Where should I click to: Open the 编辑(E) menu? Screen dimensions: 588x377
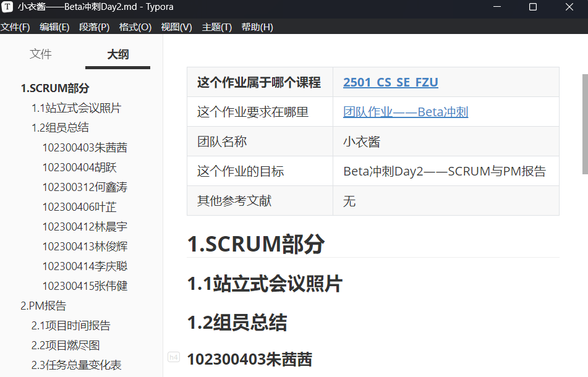click(x=54, y=27)
